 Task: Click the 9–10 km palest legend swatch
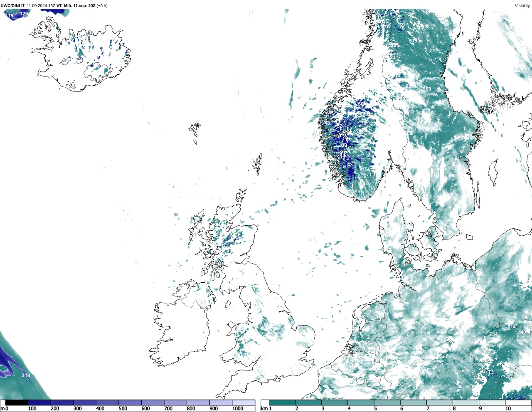pos(493,402)
